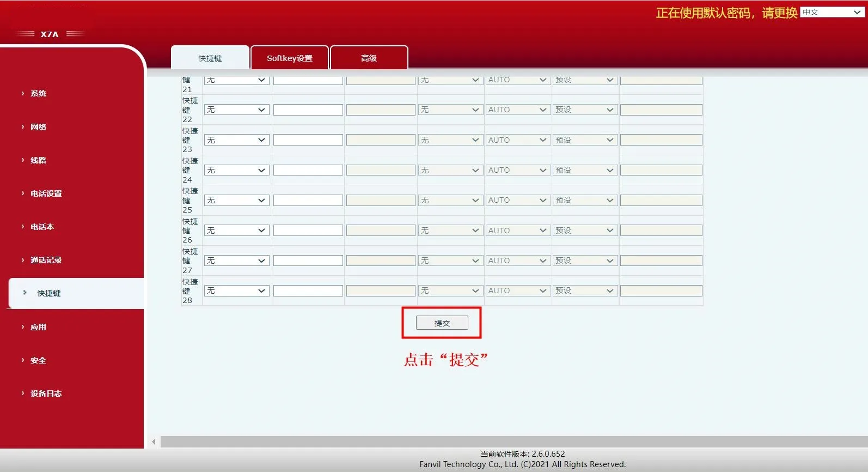Open the 系统 sidebar menu
The image size is (868, 472).
38,94
